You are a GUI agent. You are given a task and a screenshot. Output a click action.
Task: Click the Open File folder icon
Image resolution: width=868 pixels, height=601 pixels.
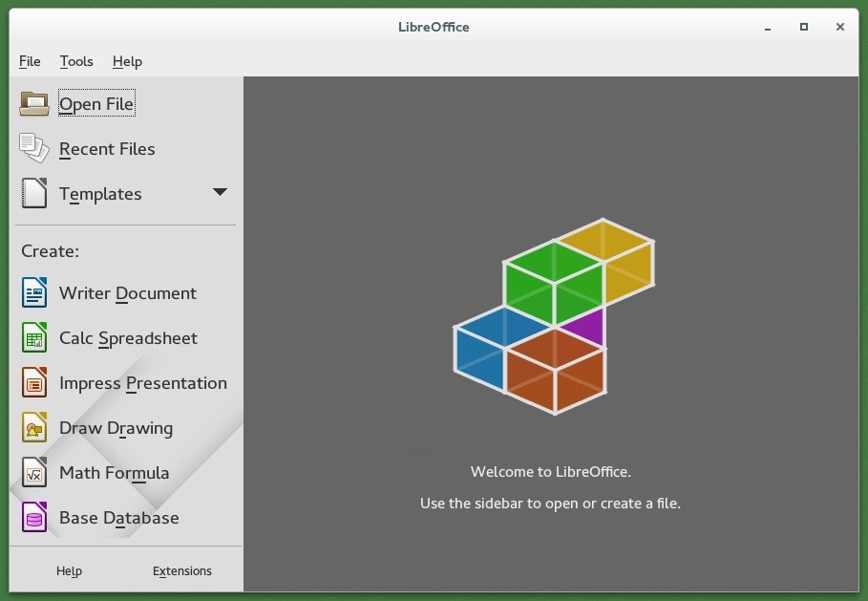[x=33, y=102]
